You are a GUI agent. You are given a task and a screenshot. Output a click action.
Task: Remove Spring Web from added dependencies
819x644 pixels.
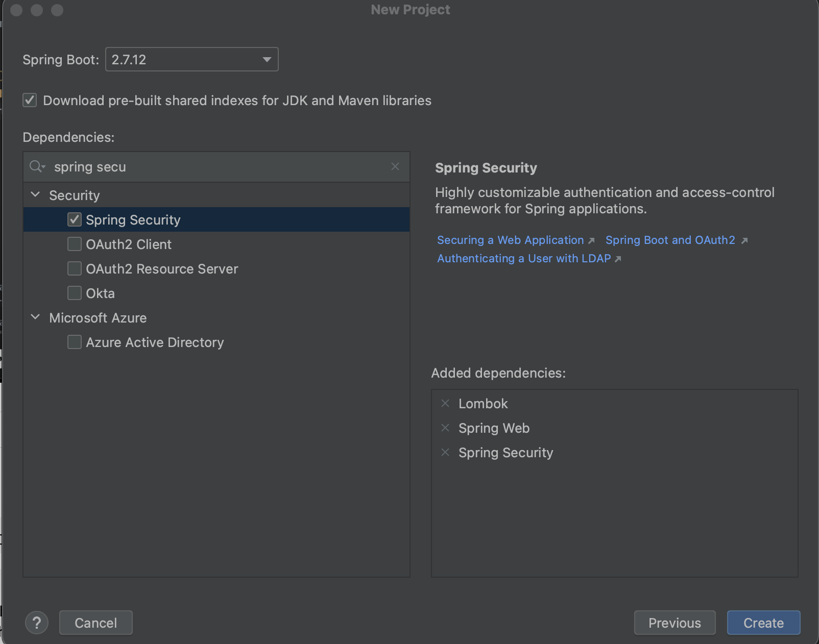tap(445, 428)
